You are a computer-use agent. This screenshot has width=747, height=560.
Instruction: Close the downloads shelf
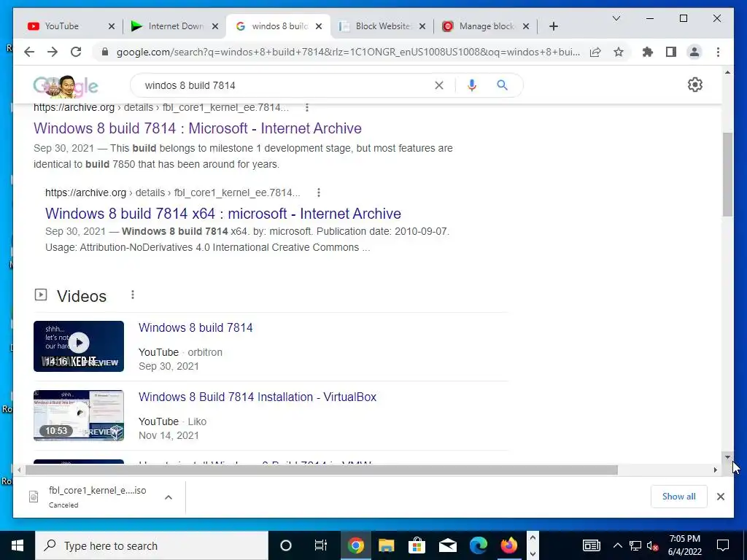720,497
